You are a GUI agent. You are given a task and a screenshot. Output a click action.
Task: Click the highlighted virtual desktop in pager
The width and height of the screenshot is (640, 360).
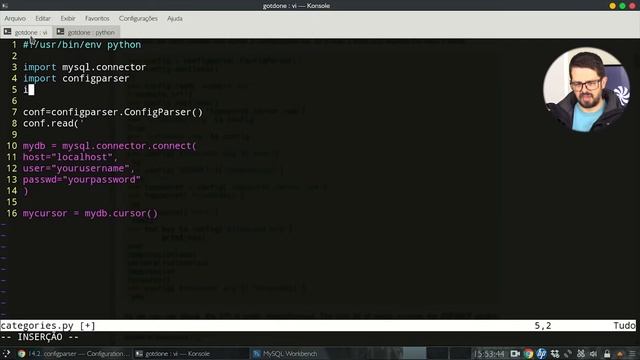tap(415, 353)
